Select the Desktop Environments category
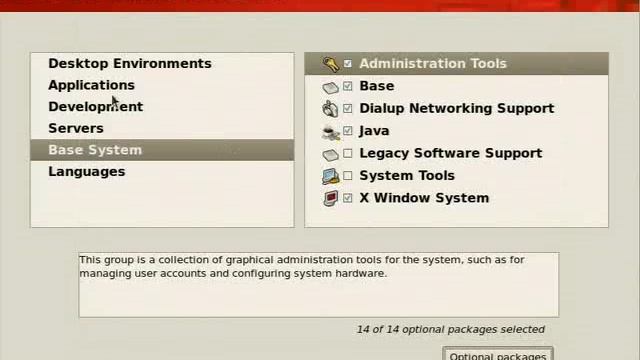Viewport: 640px width, 360px height. pos(162,64)
